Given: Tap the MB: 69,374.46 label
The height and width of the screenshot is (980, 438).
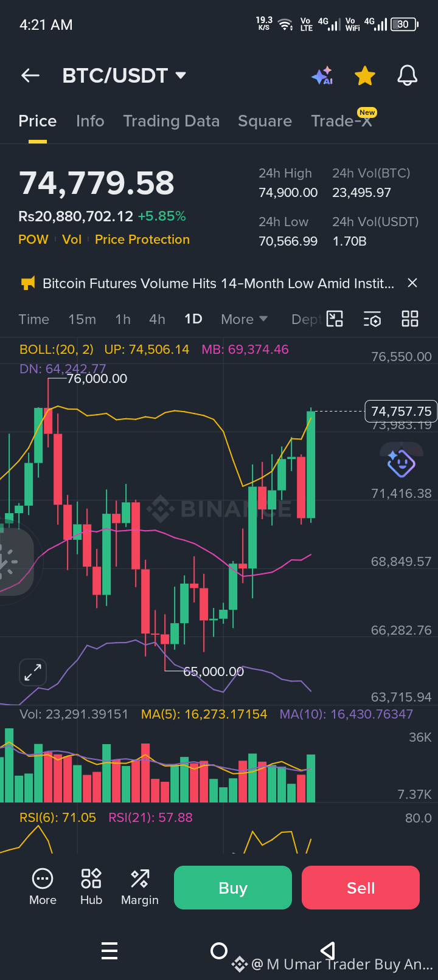Looking at the screenshot, I should (245, 350).
